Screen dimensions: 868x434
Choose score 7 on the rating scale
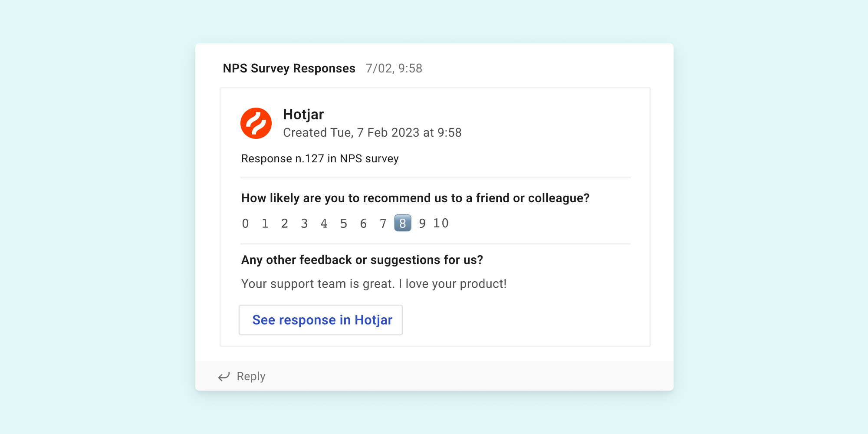pos(383,224)
